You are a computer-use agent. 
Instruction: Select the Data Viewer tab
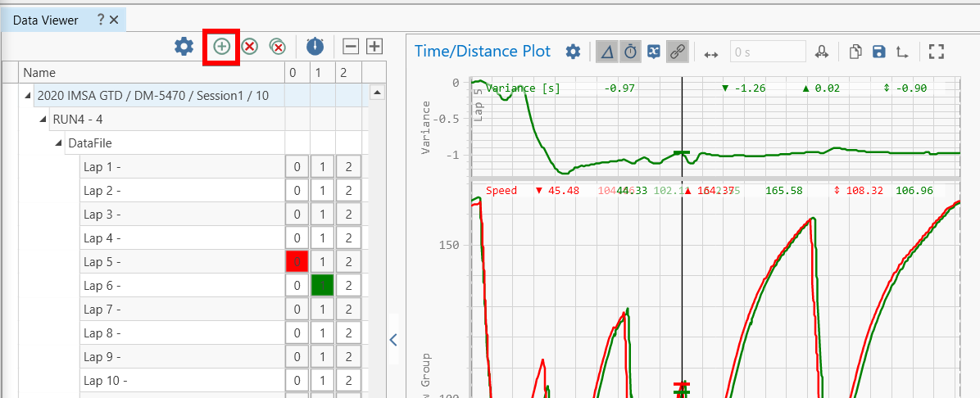(47, 20)
